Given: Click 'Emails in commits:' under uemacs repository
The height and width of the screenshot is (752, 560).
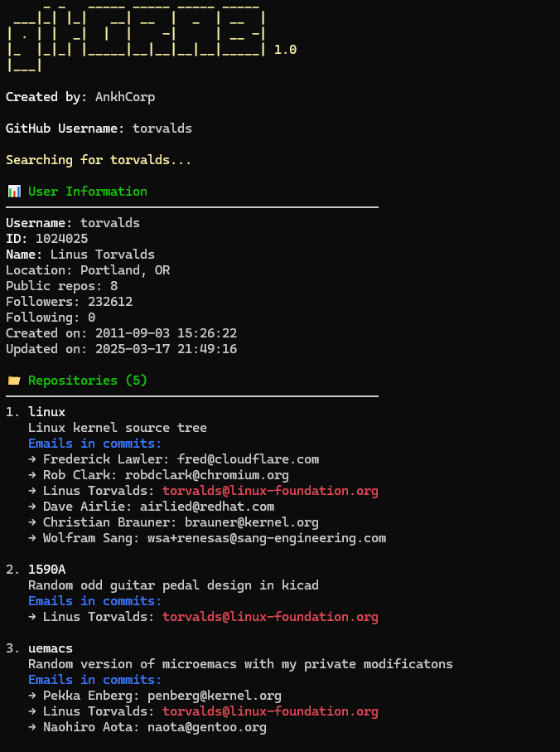Looking at the screenshot, I should (x=94, y=680).
